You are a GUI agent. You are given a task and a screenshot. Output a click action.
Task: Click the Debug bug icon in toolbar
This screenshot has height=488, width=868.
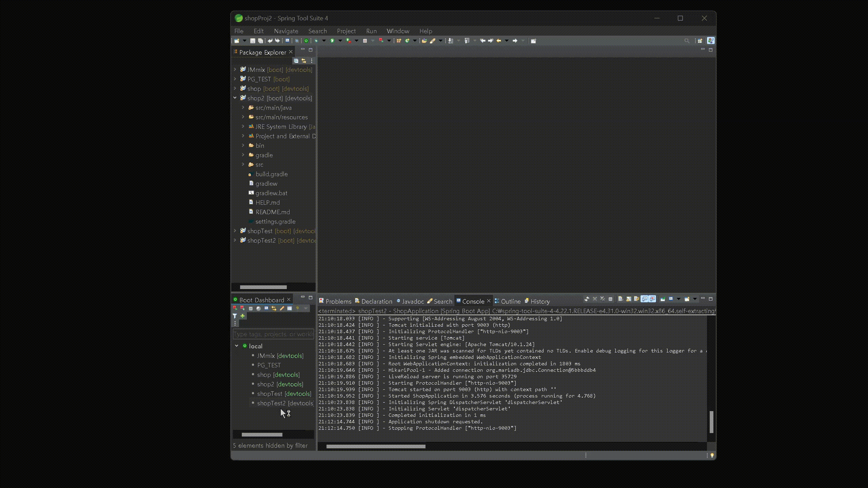(x=316, y=41)
